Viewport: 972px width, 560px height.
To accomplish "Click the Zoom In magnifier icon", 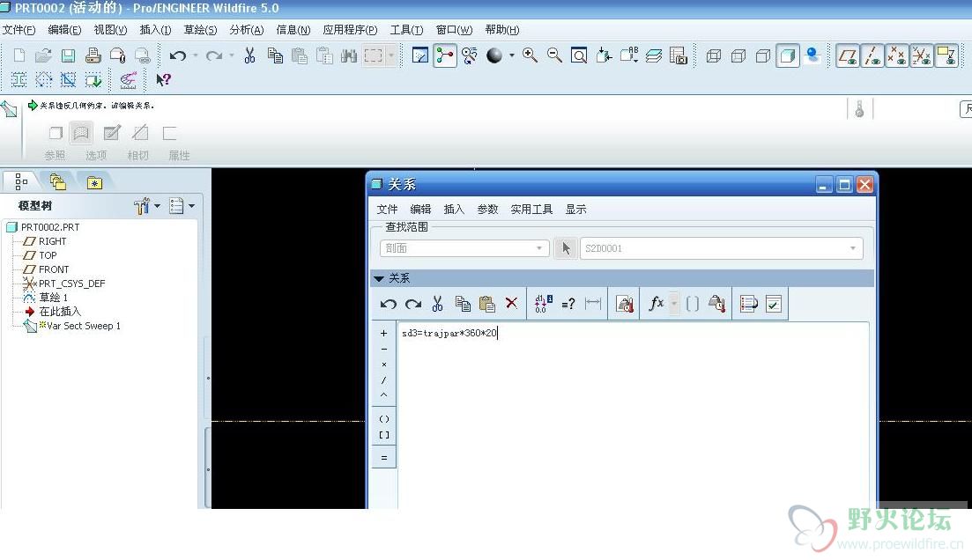I will pos(530,55).
